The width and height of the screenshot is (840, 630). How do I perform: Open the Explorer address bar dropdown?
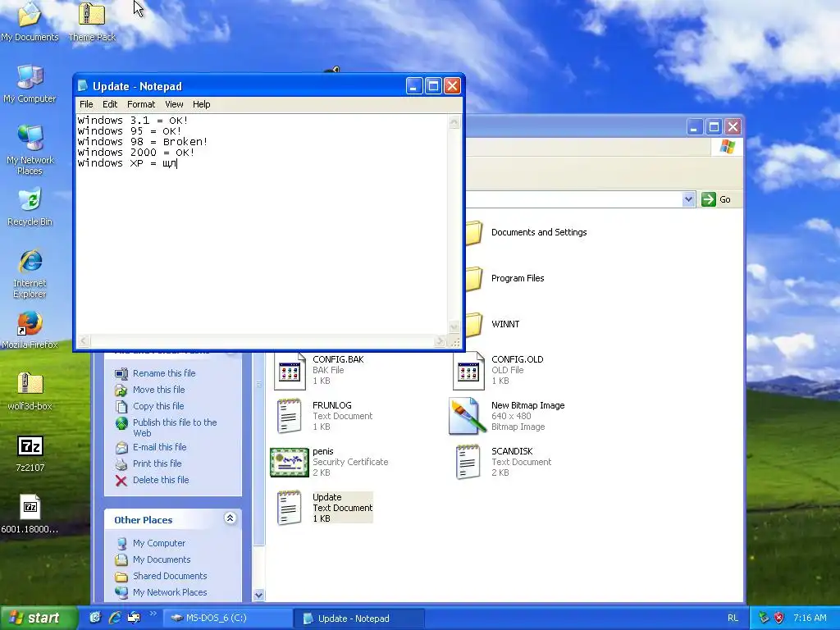point(688,199)
